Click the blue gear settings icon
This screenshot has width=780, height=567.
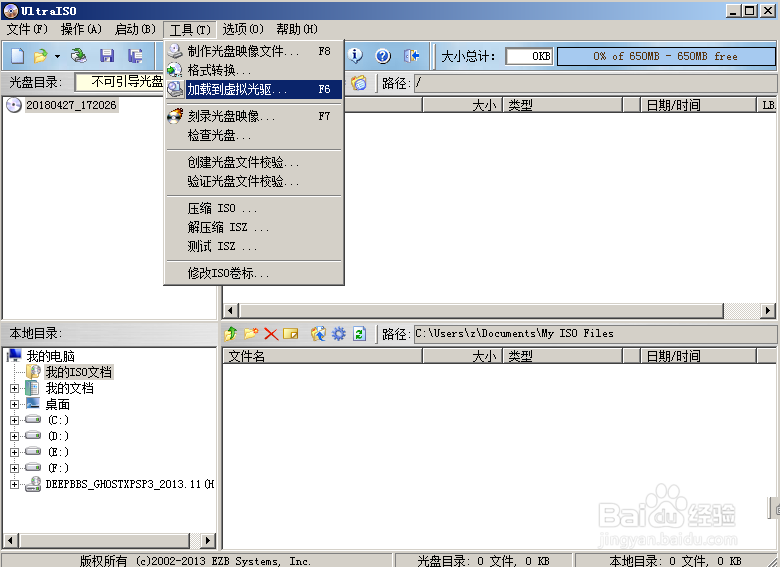click(x=339, y=333)
